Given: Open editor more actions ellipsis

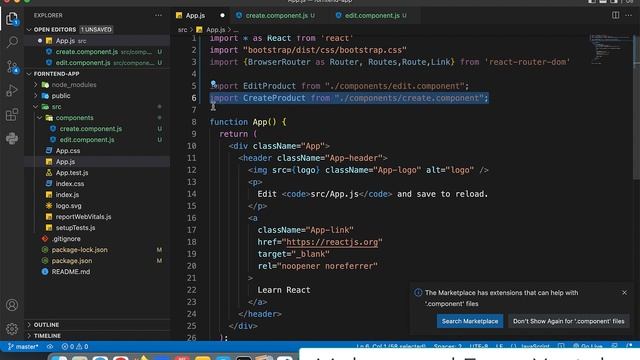Looking at the screenshot, I should 629,15.
